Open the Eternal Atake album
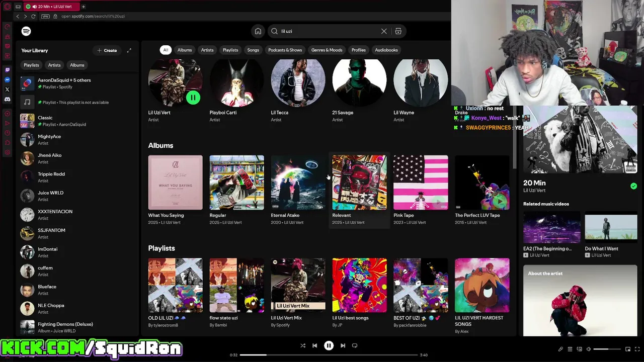Screen dimensions: 644x362 298,190
